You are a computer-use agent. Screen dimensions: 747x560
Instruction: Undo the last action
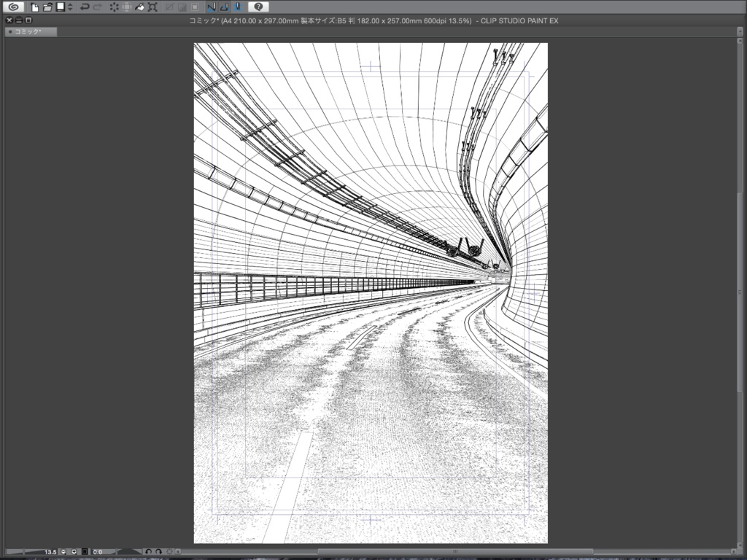(x=85, y=7)
